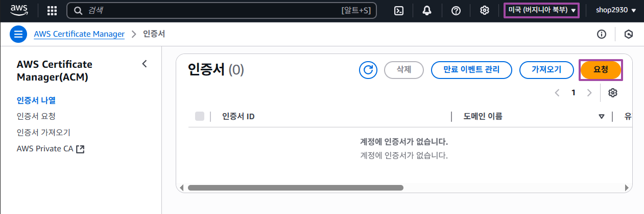The image size is (644, 214).
Task: Open the shop2930 account dropdown
Action: pyautogui.click(x=615, y=10)
